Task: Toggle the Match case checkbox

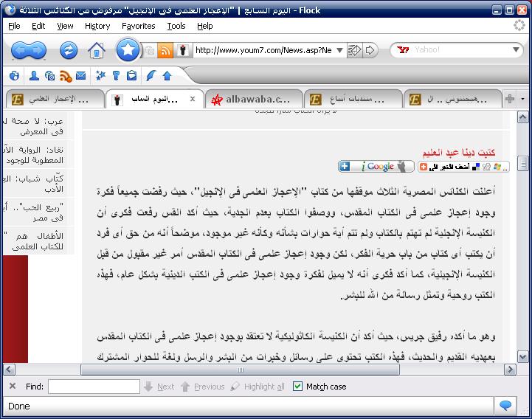Action: 297,387
